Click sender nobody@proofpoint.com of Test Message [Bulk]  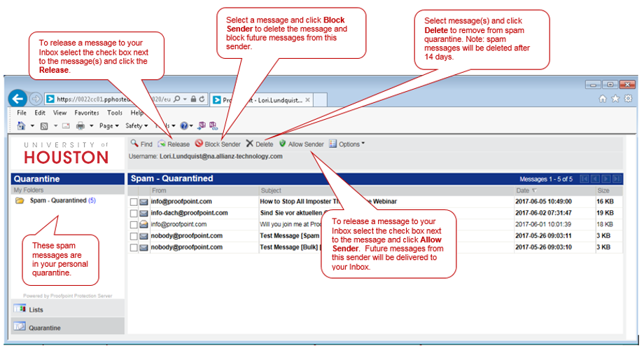click(x=186, y=247)
